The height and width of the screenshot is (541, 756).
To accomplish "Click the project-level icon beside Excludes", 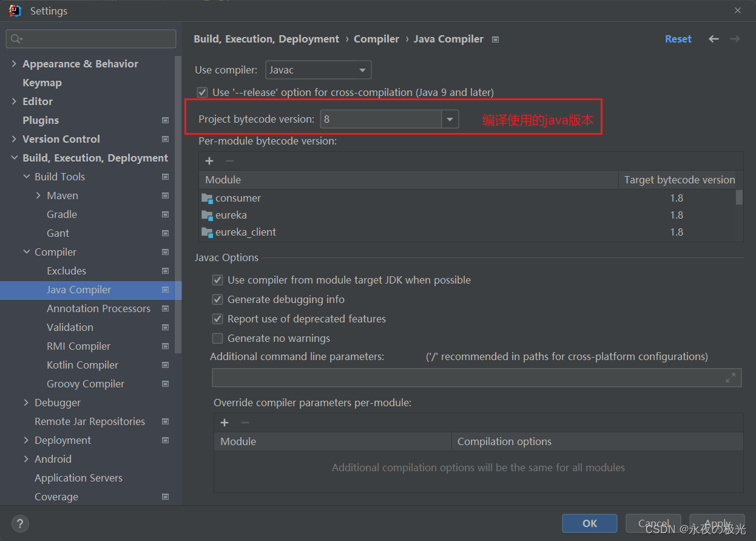I will [x=165, y=271].
